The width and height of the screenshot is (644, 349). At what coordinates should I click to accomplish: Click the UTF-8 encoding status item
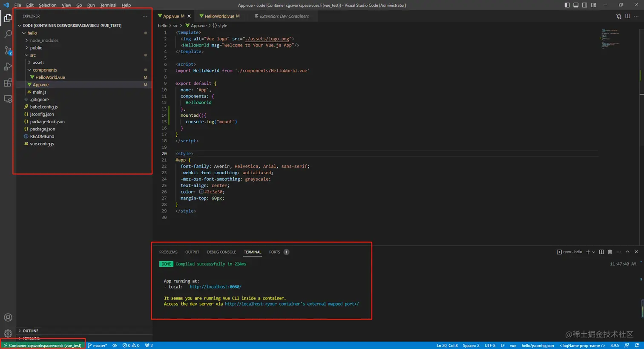tap(490, 345)
